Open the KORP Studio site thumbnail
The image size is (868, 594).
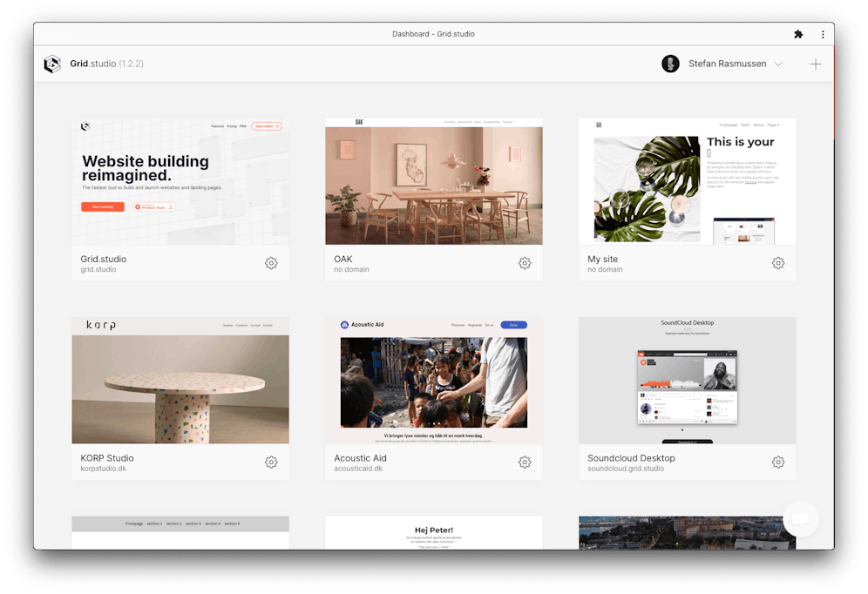coord(180,381)
